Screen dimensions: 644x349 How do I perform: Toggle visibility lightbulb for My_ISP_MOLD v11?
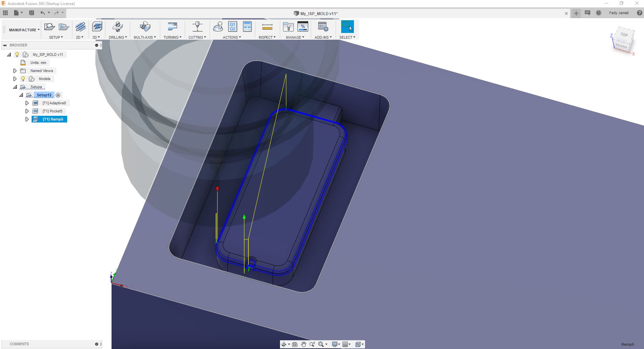(x=17, y=55)
